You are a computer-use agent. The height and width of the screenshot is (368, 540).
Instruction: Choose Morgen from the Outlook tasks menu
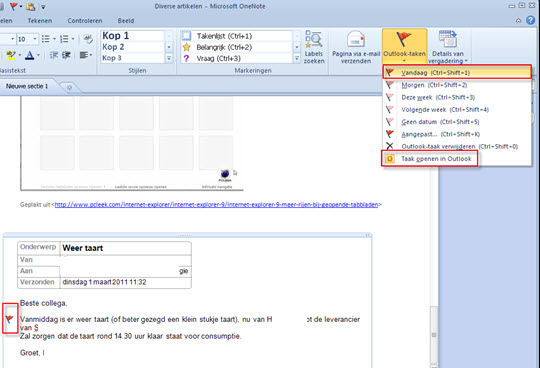tap(457, 85)
